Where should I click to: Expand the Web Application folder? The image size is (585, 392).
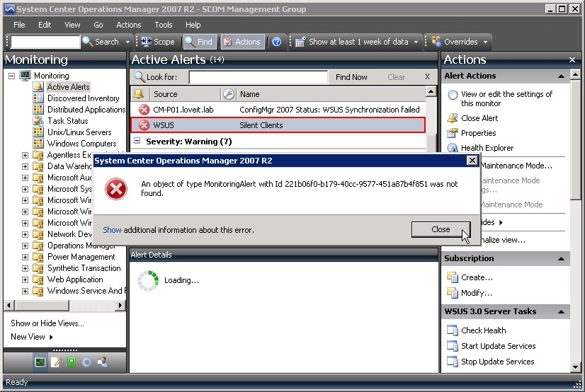[25, 279]
